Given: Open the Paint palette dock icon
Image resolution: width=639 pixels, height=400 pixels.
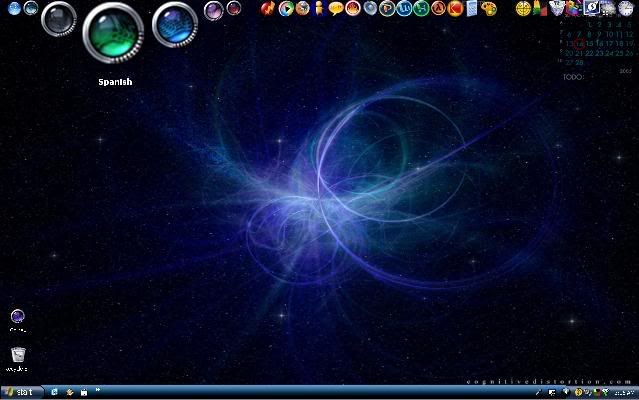Looking at the screenshot, I should tap(489, 9).
